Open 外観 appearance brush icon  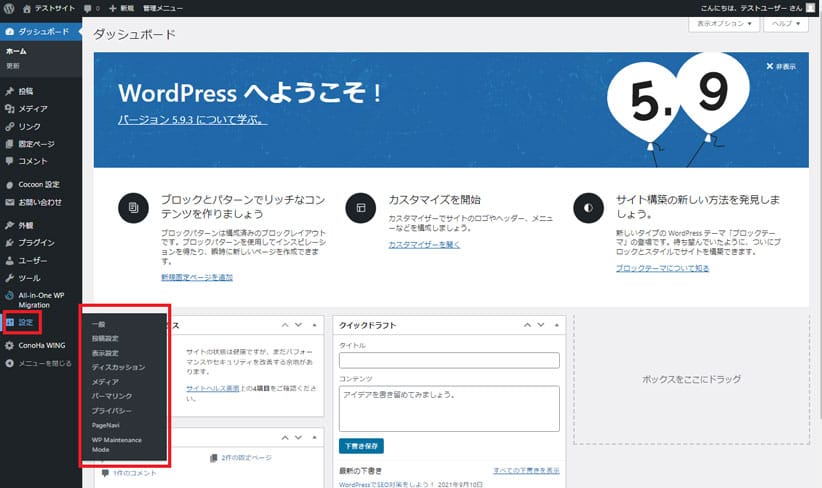point(9,225)
